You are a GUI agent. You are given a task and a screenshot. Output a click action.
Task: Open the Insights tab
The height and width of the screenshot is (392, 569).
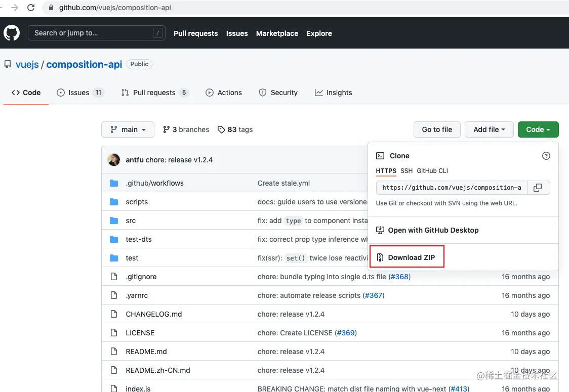pyautogui.click(x=333, y=93)
